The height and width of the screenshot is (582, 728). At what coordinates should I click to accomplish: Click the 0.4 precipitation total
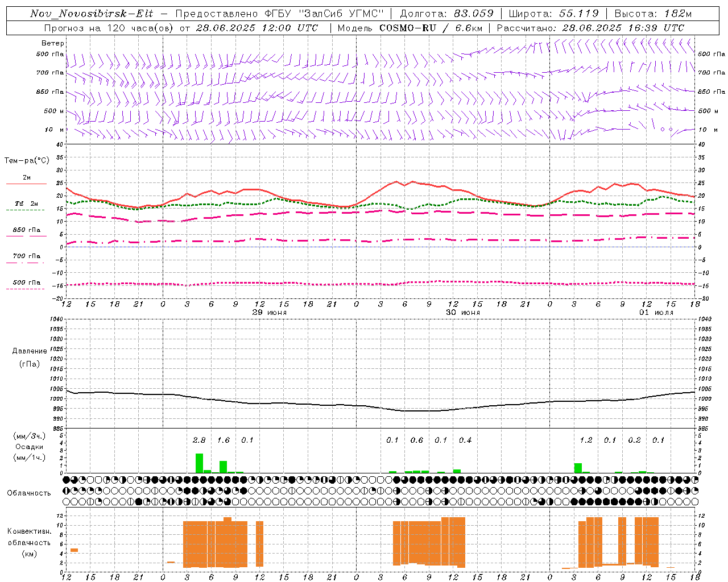pos(465,440)
